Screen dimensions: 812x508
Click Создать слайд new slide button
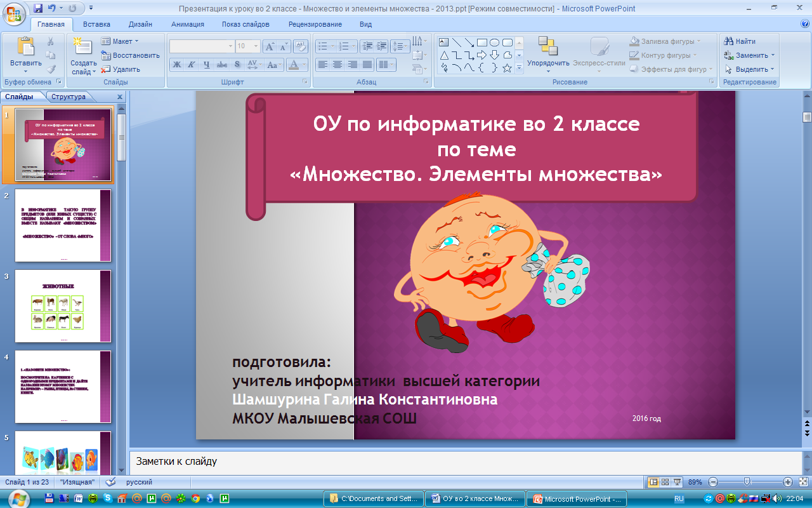click(83, 56)
